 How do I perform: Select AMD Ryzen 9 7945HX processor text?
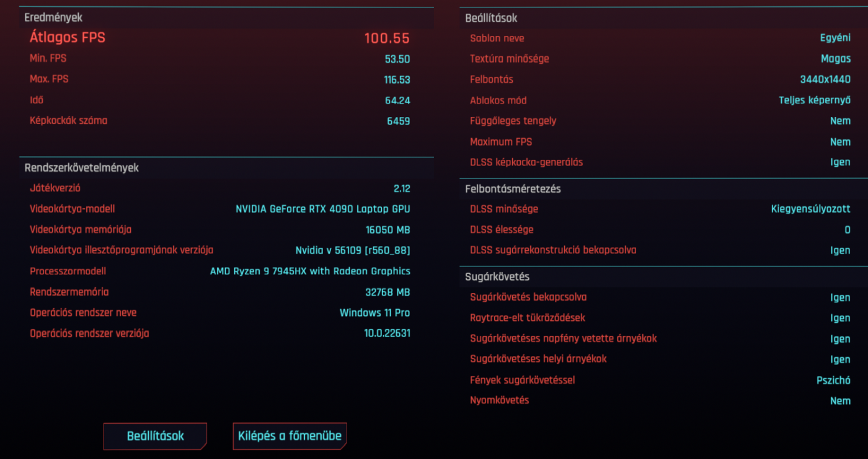310,271
